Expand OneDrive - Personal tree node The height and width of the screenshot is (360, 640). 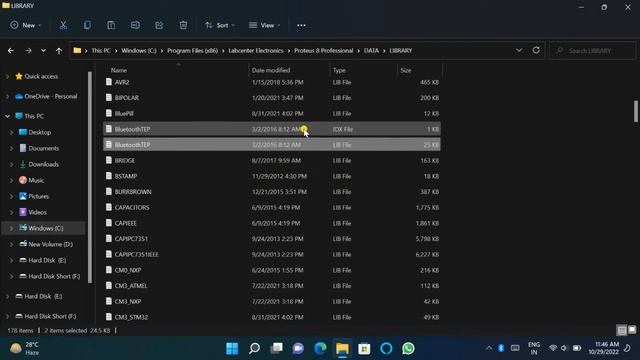(7, 96)
